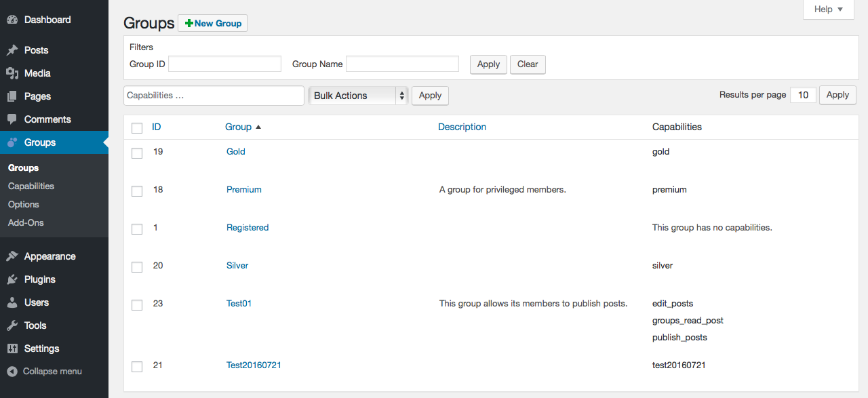This screenshot has height=398, width=868.
Task: Open the Test20160721 group link
Action: pos(254,365)
